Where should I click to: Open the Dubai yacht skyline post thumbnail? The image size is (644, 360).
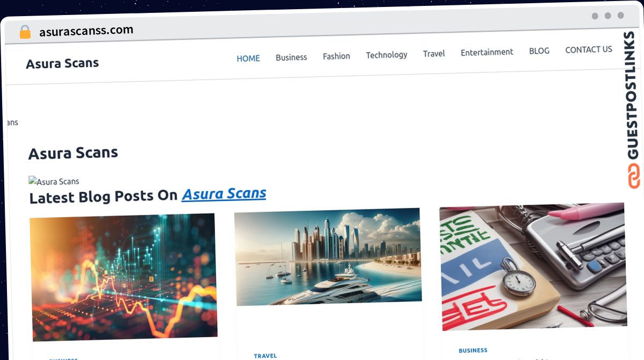click(x=328, y=256)
